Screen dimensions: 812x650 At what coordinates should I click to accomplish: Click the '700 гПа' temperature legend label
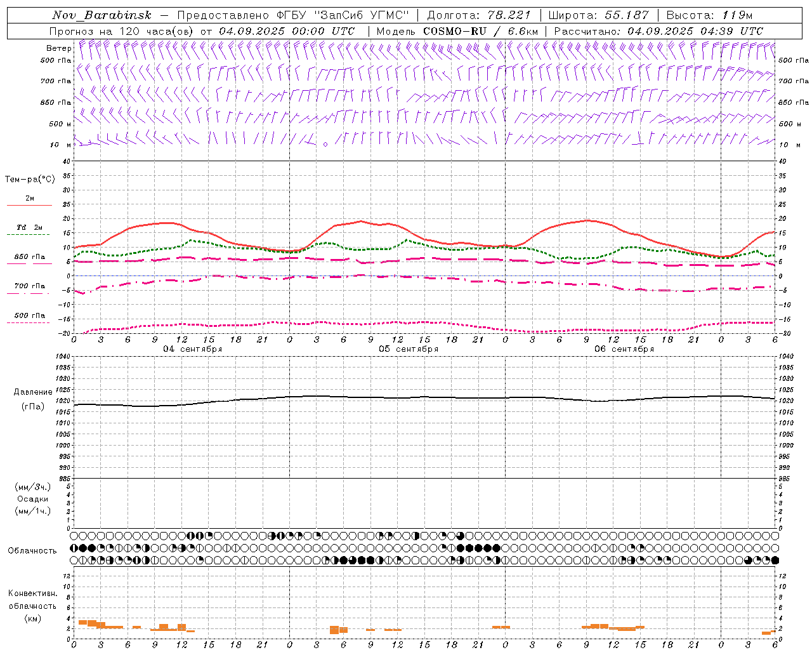(30, 286)
